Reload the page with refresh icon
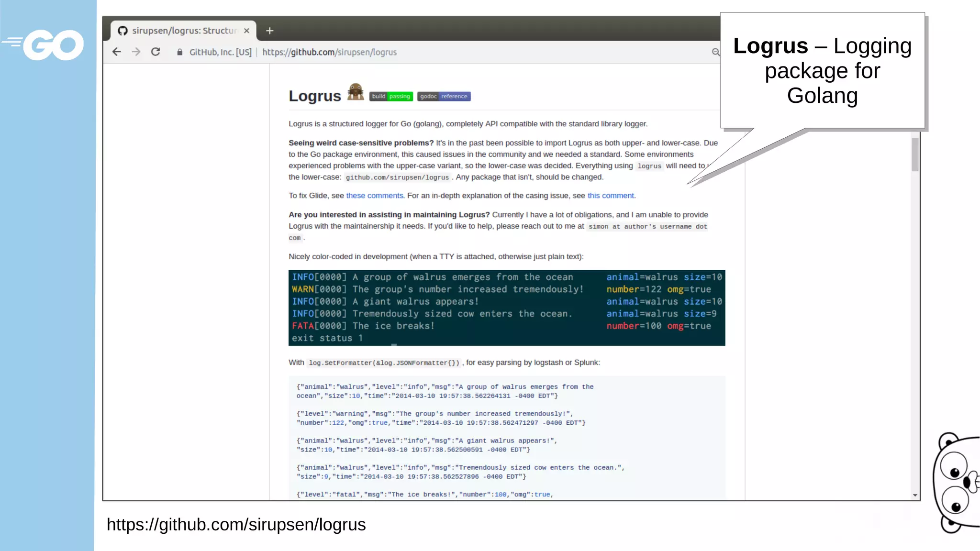The width and height of the screenshot is (980, 551). (x=156, y=52)
